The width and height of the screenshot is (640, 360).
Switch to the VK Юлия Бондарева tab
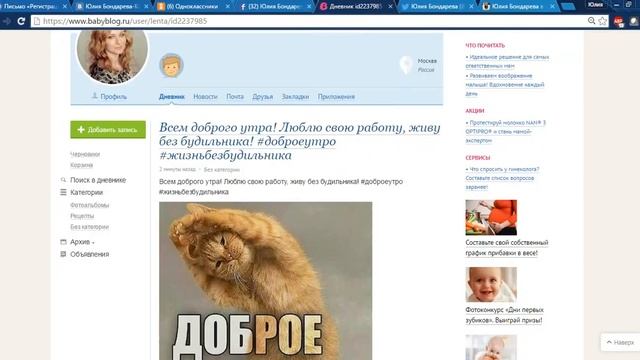click(x=111, y=7)
